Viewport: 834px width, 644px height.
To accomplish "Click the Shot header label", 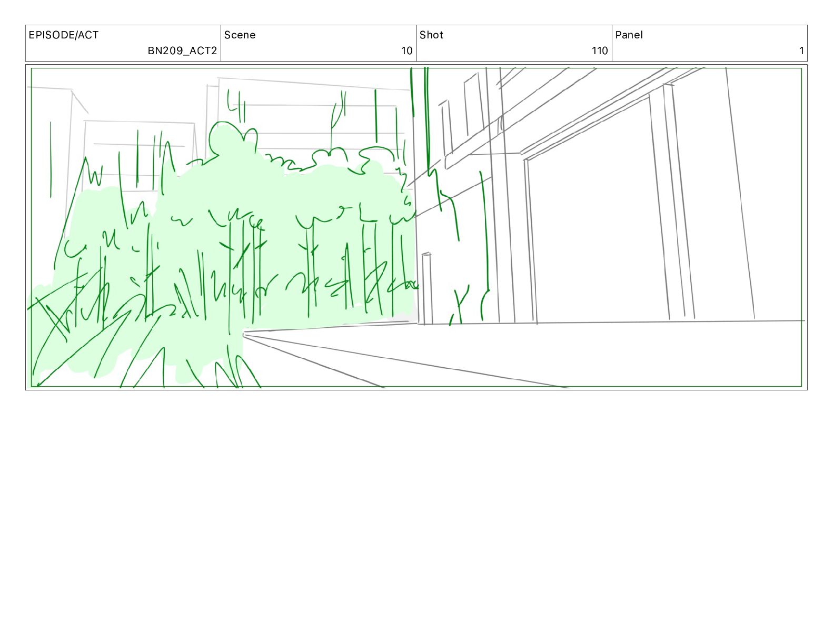I will click(x=431, y=35).
